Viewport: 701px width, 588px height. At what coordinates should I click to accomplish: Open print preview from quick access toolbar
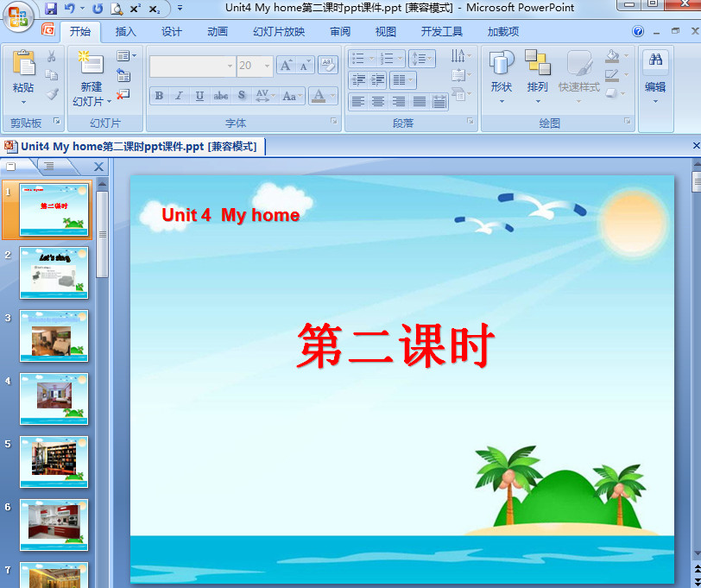click(x=117, y=9)
